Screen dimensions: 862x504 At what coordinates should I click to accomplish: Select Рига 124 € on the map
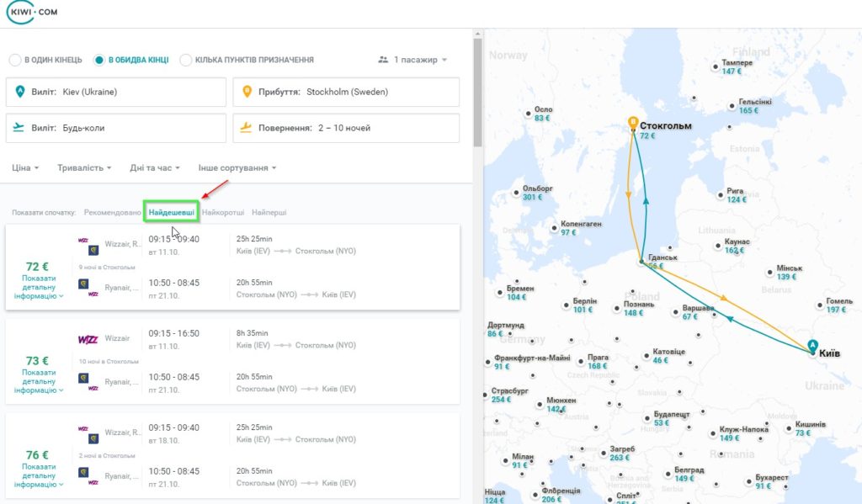click(732, 195)
